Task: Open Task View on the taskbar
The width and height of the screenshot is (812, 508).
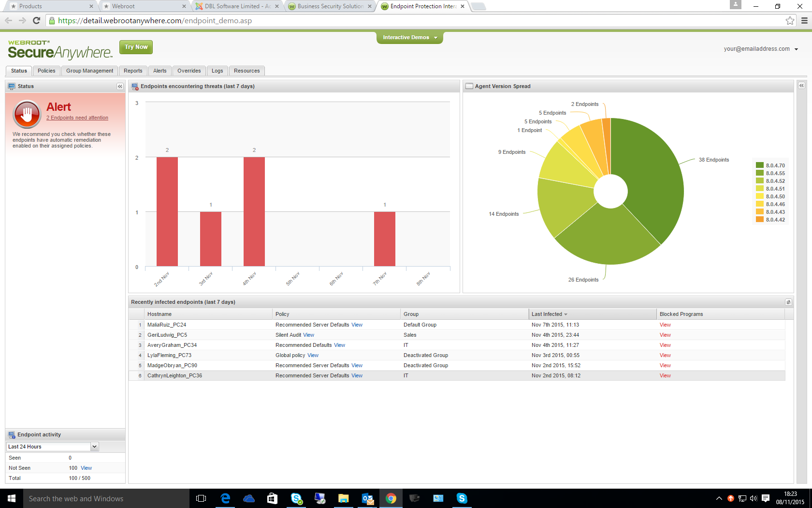Action: tap(201, 498)
